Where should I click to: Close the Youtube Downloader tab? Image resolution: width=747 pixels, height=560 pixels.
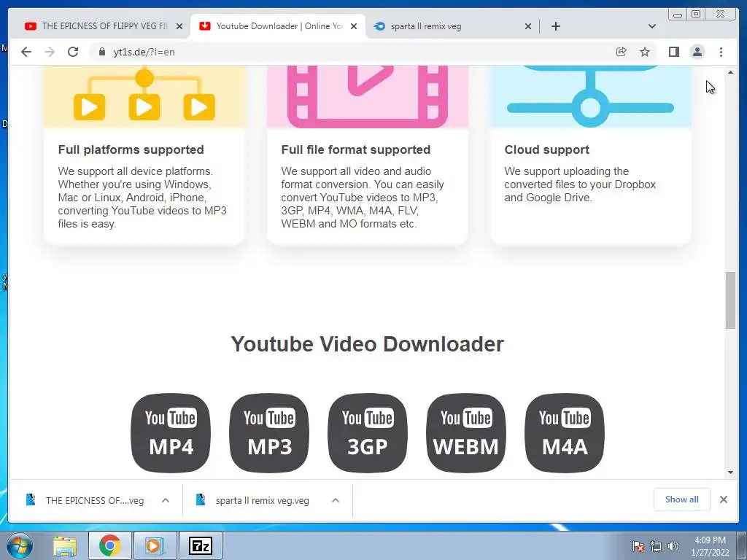tap(354, 26)
